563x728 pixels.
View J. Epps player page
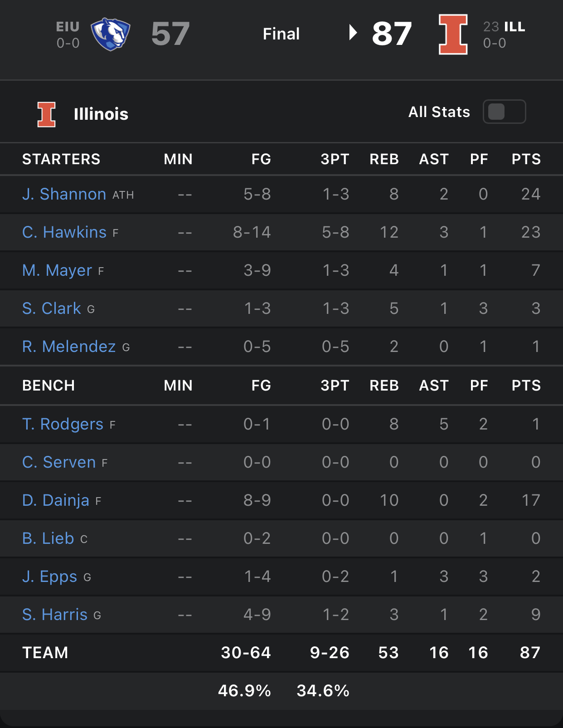[x=50, y=577]
